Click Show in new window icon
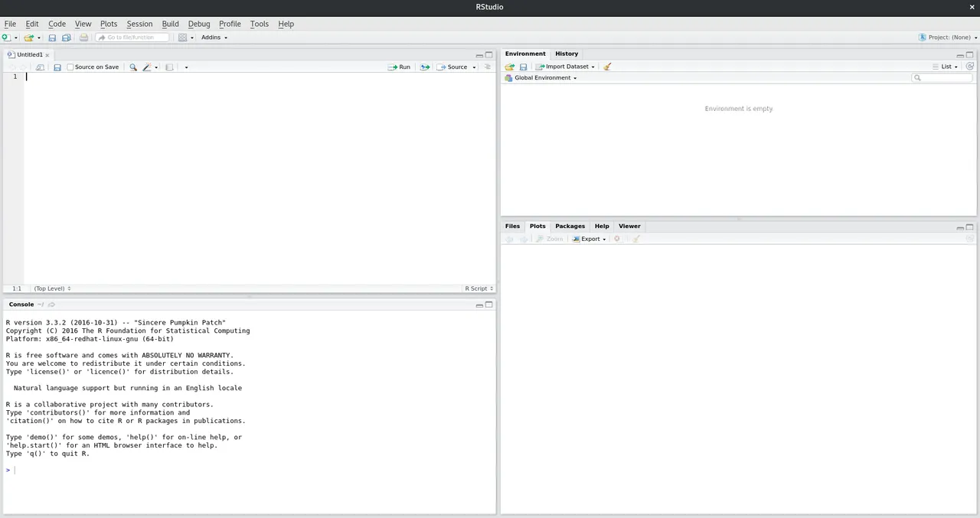 click(40, 67)
